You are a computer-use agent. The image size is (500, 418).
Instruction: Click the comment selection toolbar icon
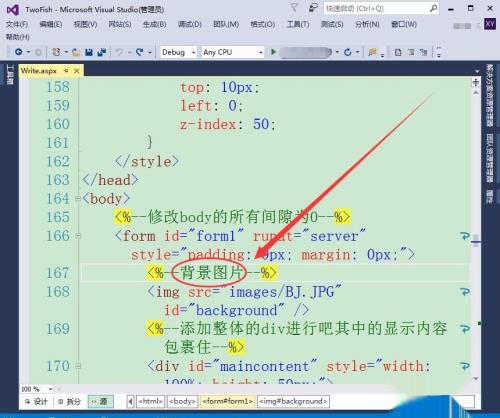(x=411, y=52)
